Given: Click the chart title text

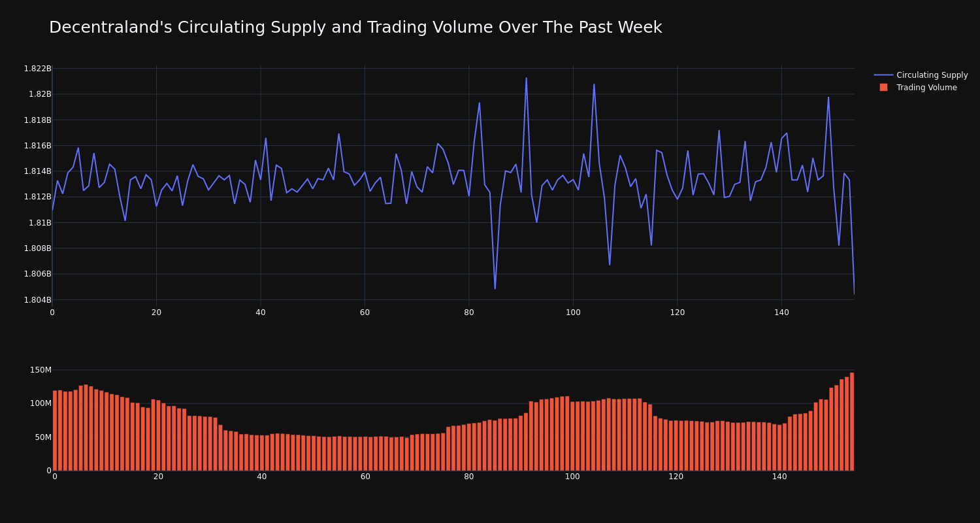Looking at the screenshot, I should (x=355, y=27).
